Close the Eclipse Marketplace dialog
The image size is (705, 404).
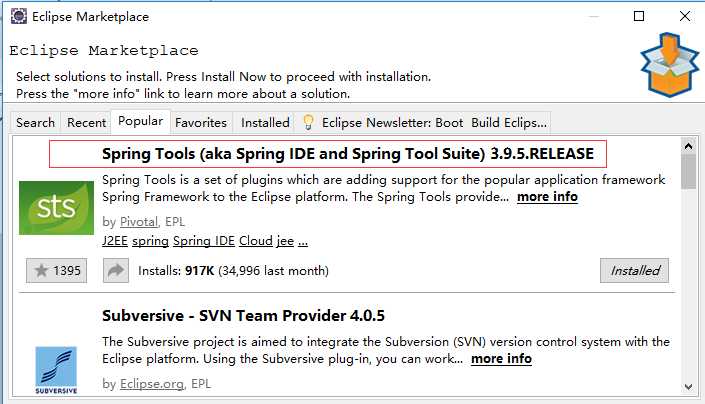coord(685,16)
